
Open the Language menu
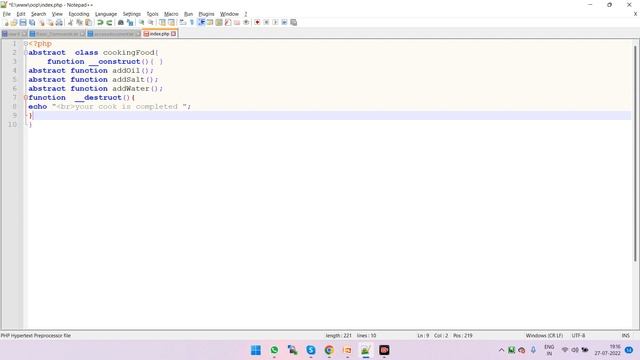(x=106, y=14)
